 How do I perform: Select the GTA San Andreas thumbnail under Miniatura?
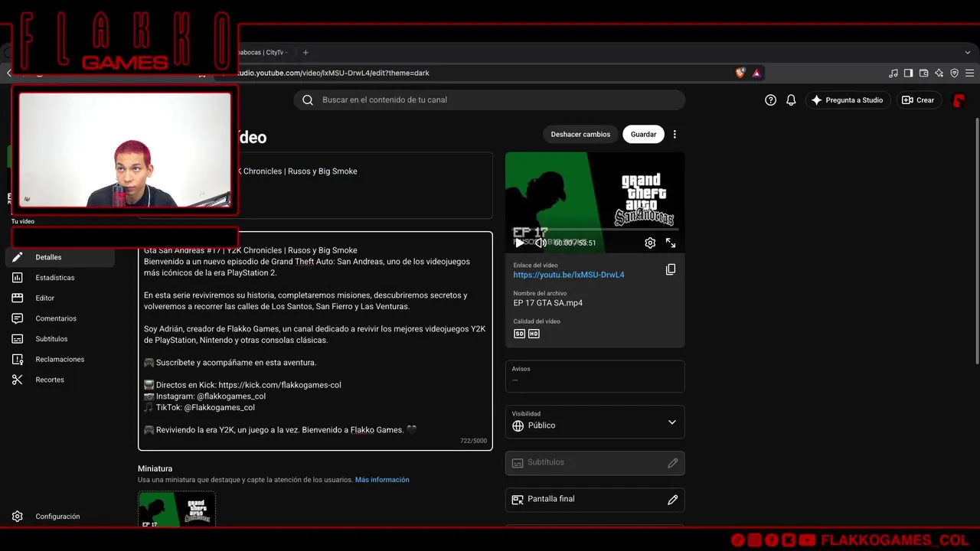click(177, 509)
